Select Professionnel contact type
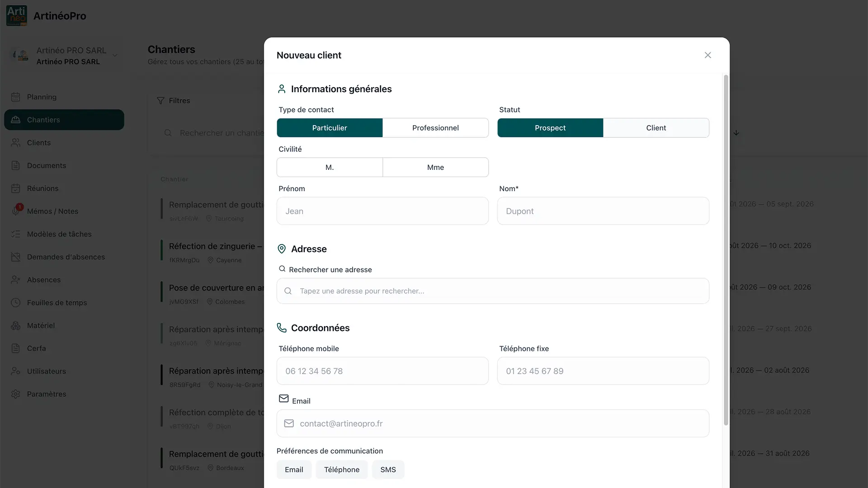Viewport: 868px width, 488px height. click(435, 128)
